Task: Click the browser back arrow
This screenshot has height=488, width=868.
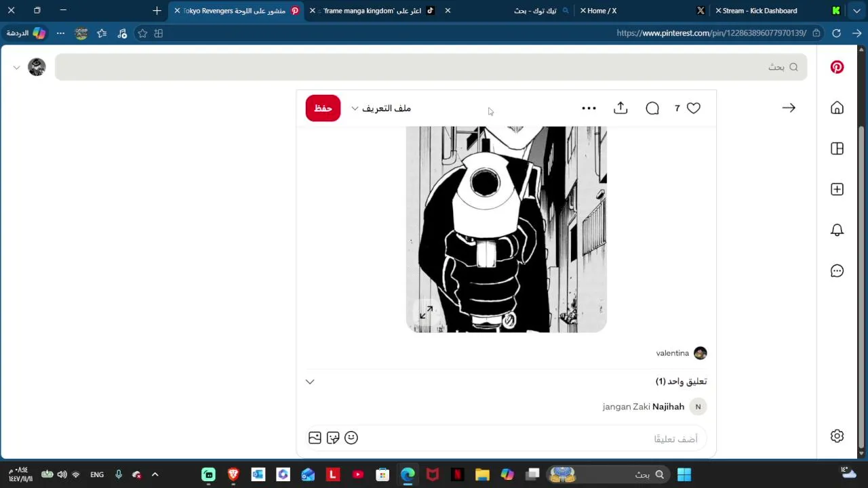Action: pyautogui.click(x=856, y=33)
